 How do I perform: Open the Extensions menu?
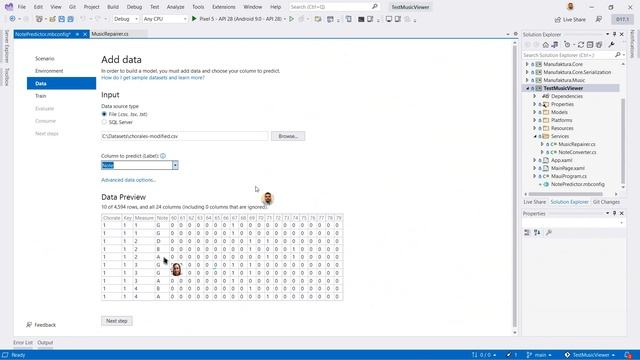tap(224, 7)
